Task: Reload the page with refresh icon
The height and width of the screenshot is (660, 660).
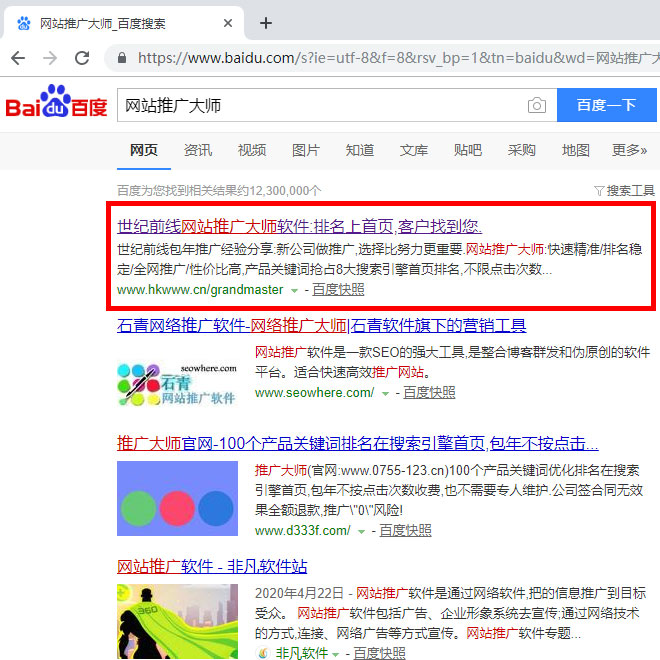Action: point(82,58)
